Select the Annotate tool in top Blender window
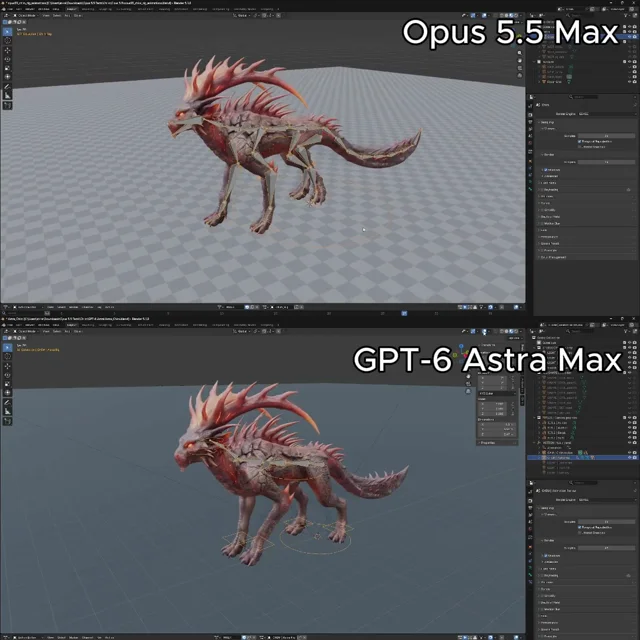Screen dimensions: 640x640 click(7, 87)
